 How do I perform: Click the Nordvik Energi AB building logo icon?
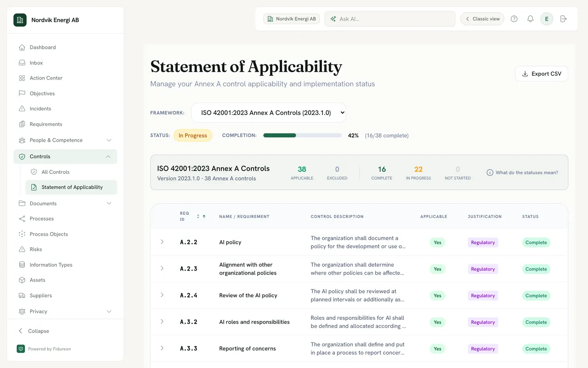(x=20, y=20)
